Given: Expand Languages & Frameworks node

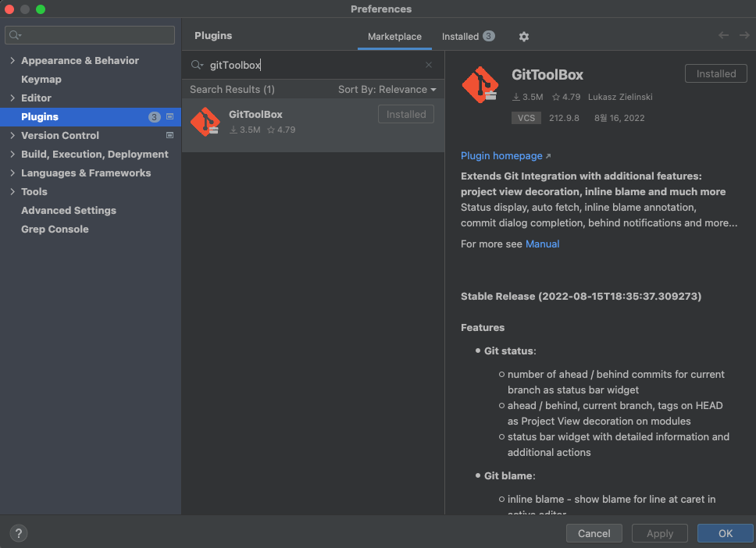Looking at the screenshot, I should click(12, 173).
